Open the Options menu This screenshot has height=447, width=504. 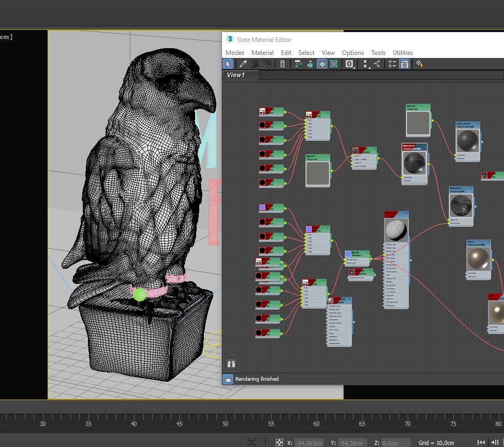point(353,52)
